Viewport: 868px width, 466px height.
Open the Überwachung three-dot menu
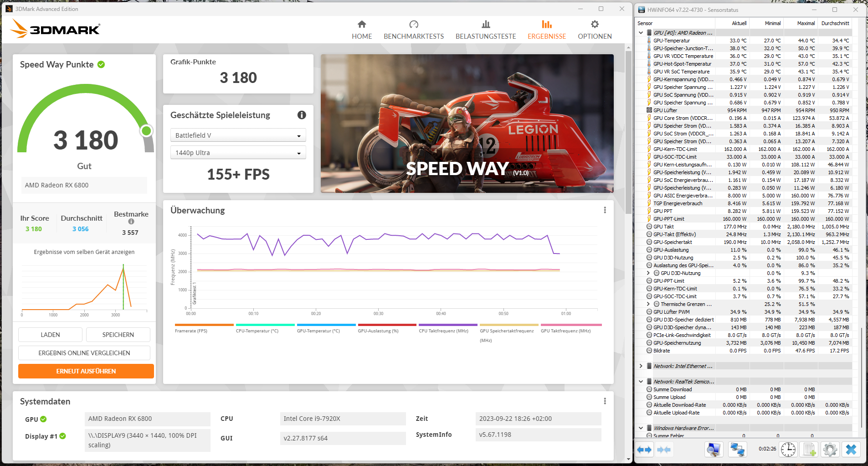pyautogui.click(x=605, y=210)
